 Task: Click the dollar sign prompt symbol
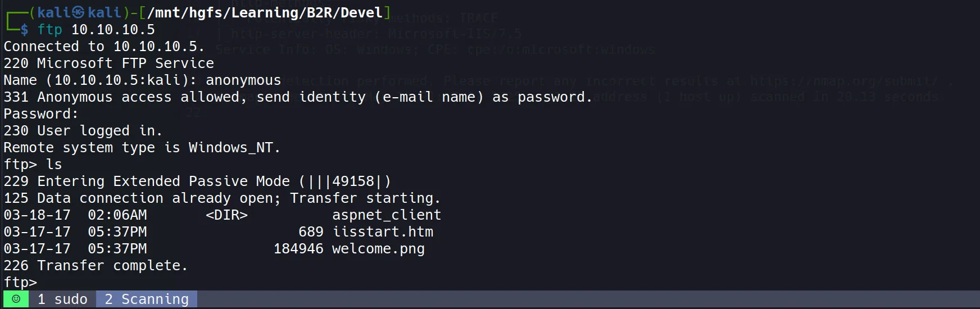tap(24, 29)
